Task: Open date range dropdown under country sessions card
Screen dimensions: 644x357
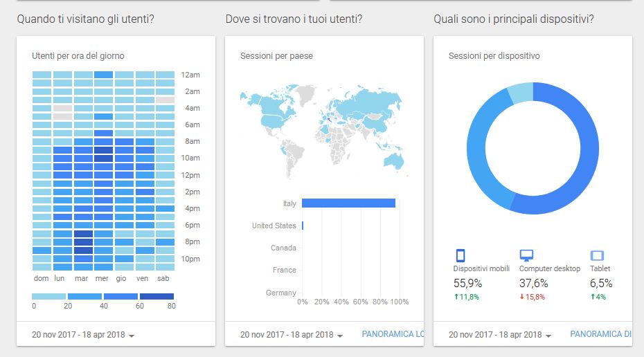Action: (292, 335)
